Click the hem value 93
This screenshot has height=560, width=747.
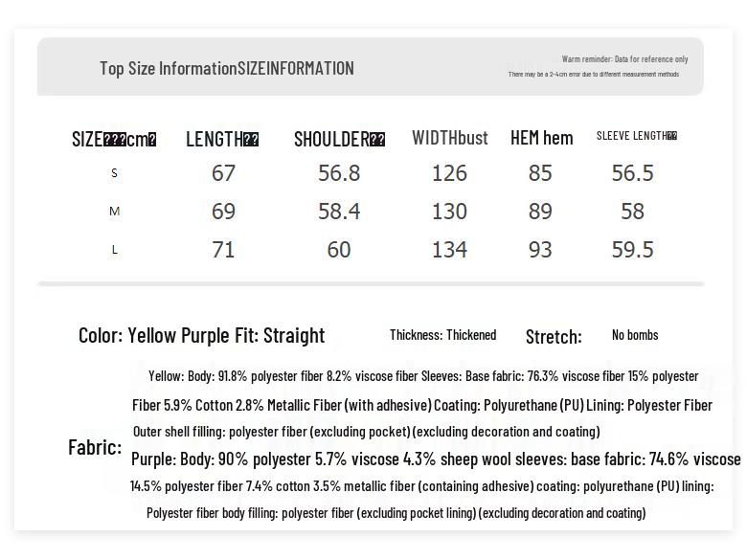[540, 250]
